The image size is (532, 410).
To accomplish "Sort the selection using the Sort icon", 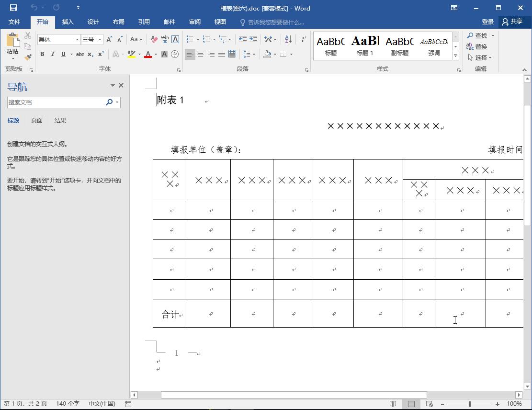I will click(x=288, y=39).
